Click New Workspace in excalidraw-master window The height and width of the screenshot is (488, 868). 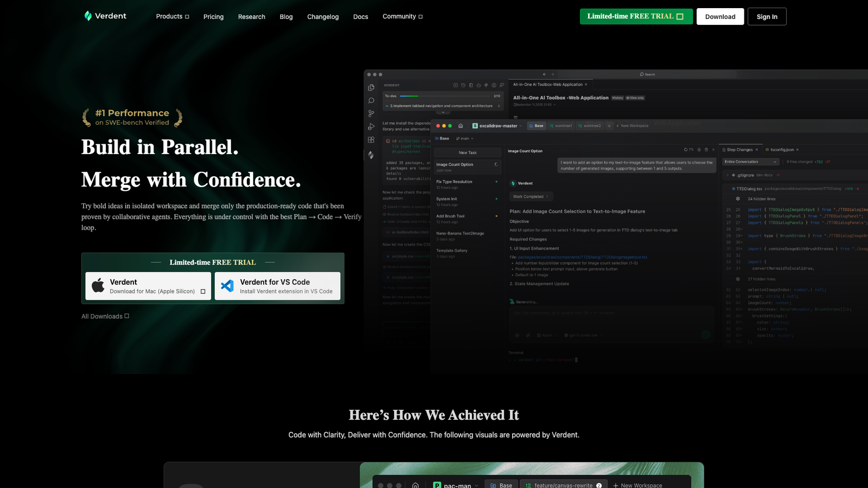coord(633,126)
